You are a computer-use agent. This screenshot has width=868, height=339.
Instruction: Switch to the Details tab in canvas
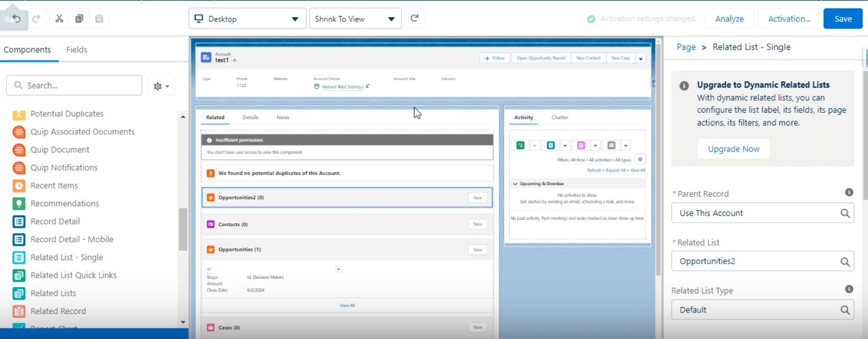click(250, 118)
